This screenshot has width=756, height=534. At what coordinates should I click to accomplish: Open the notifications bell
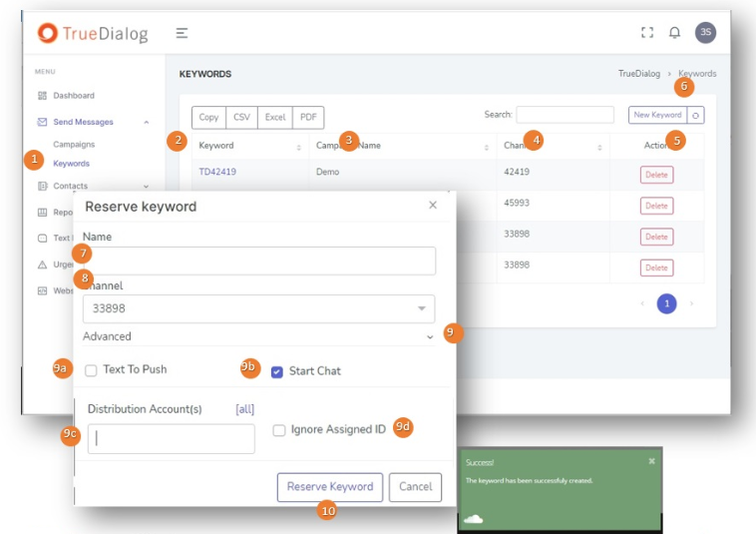[x=674, y=33]
